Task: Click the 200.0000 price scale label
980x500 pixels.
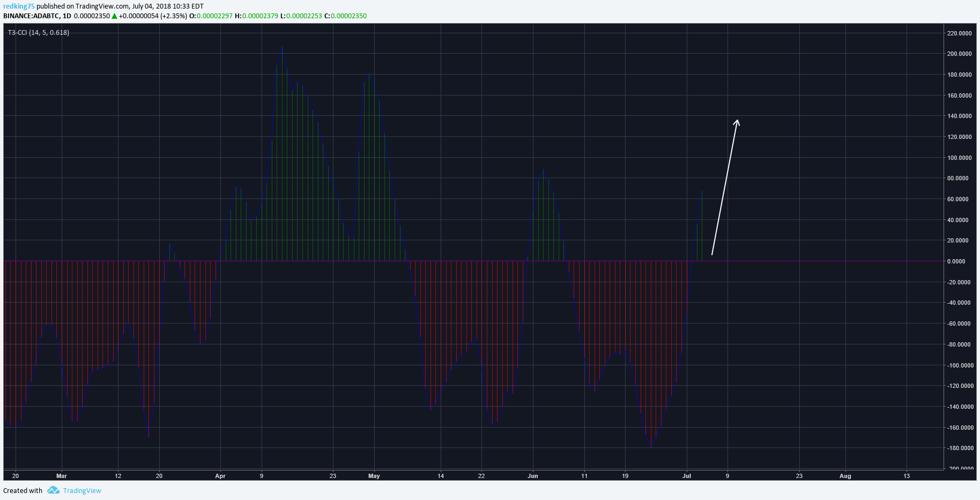Action: [959, 54]
